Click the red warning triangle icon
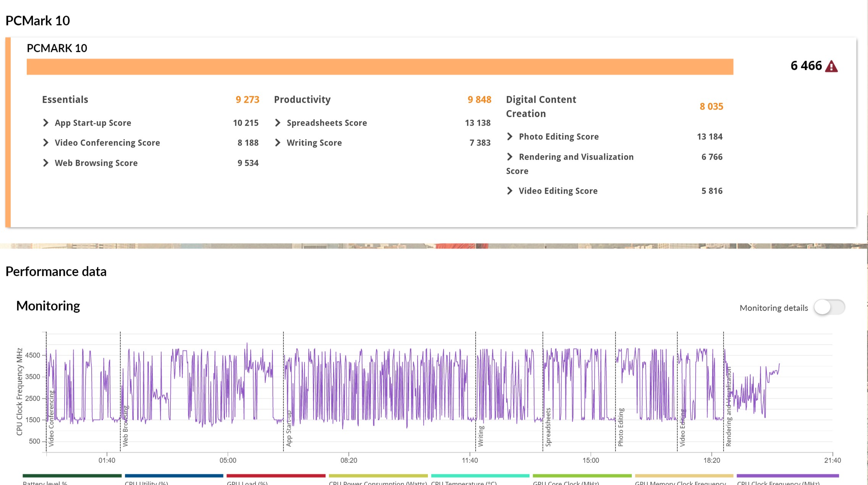The width and height of the screenshot is (868, 485). click(831, 67)
